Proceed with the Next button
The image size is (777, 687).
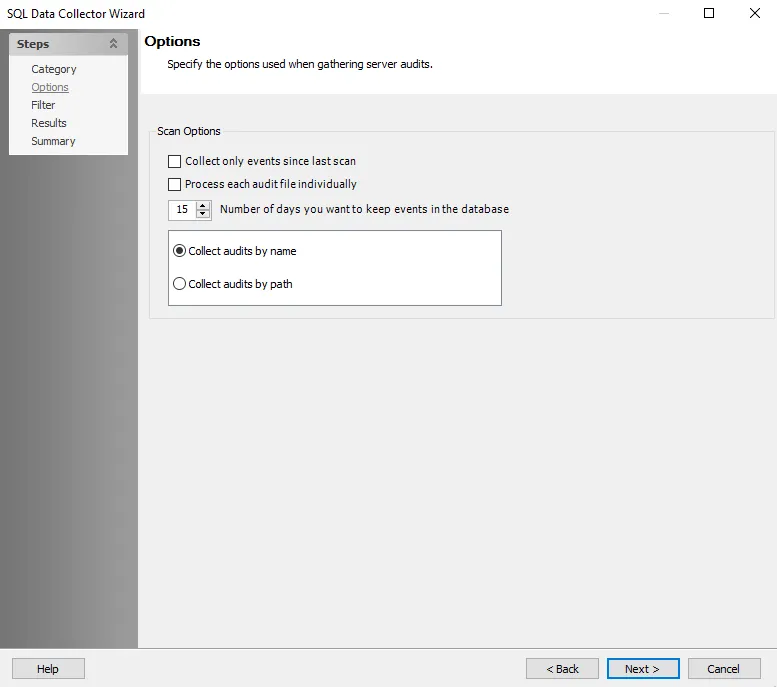tap(643, 669)
